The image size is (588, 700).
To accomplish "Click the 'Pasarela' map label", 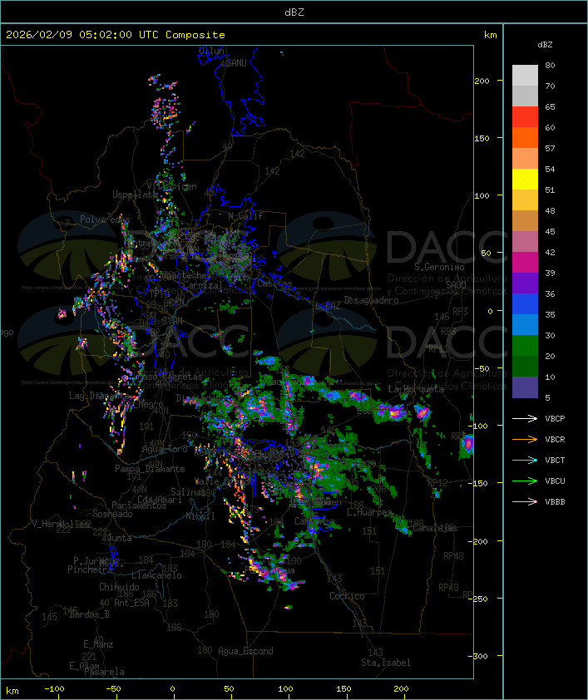I will tap(104, 672).
